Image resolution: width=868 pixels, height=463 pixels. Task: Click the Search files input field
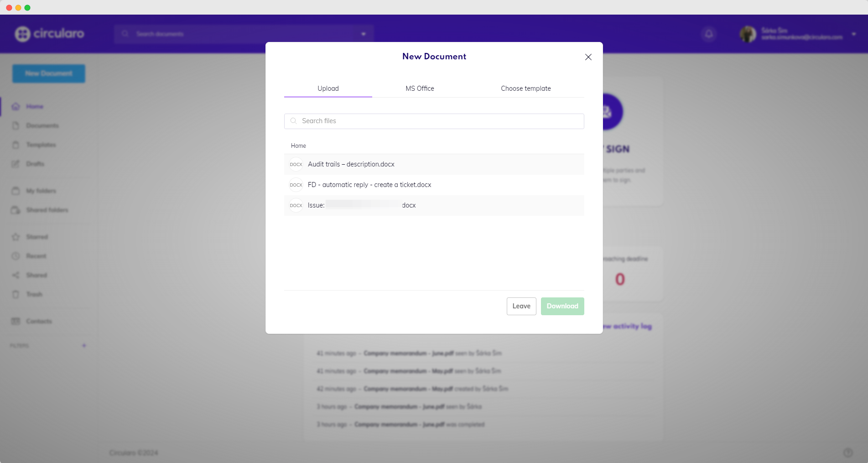pos(438,121)
